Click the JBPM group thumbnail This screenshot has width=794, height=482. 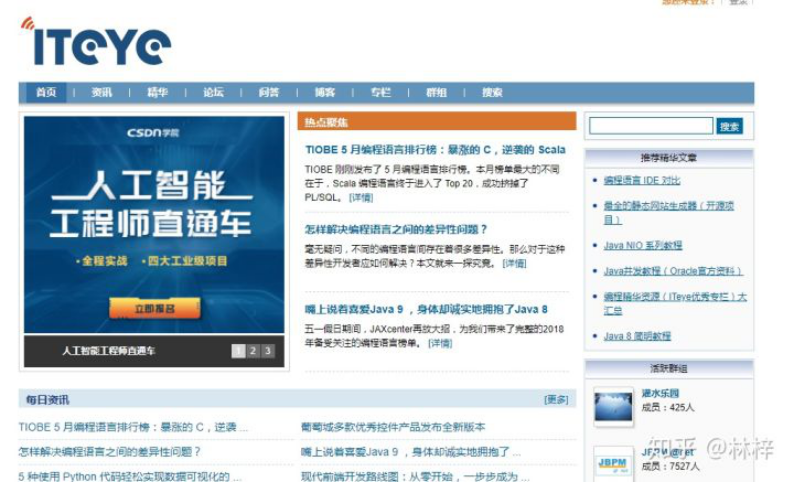click(x=613, y=463)
